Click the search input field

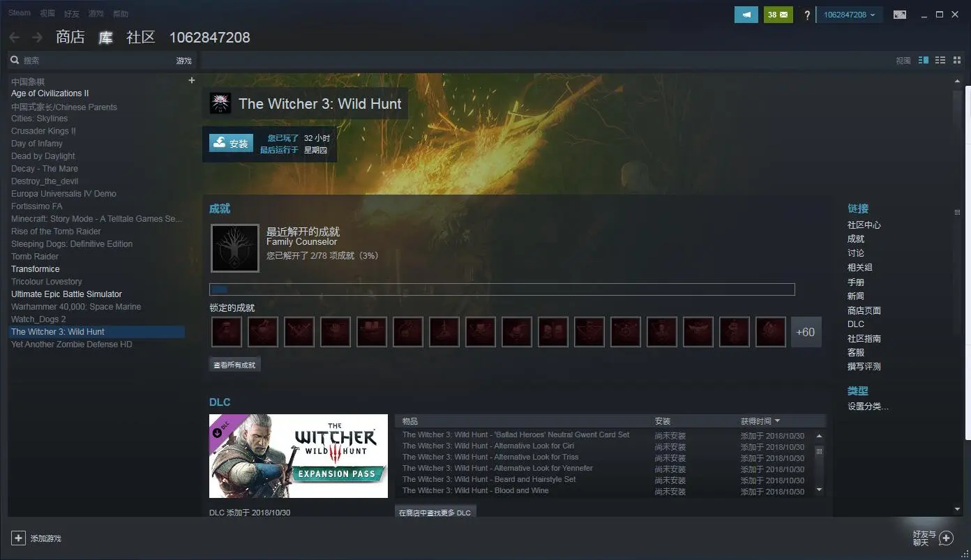[98, 61]
